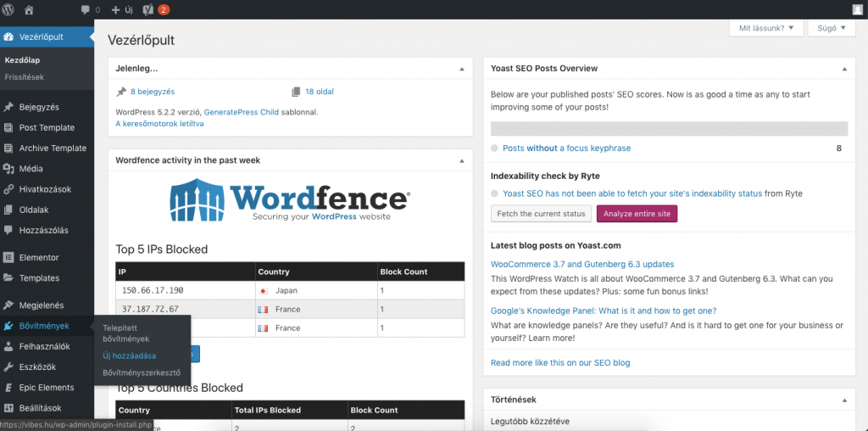Click the Epic Elements E icon
This screenshot has width=868, height=431.
8,387
